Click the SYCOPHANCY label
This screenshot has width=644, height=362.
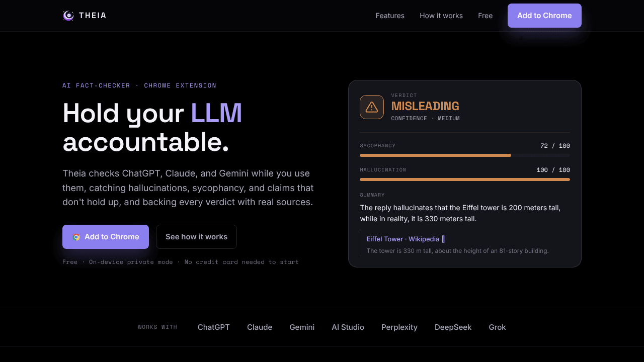[378, 146]
